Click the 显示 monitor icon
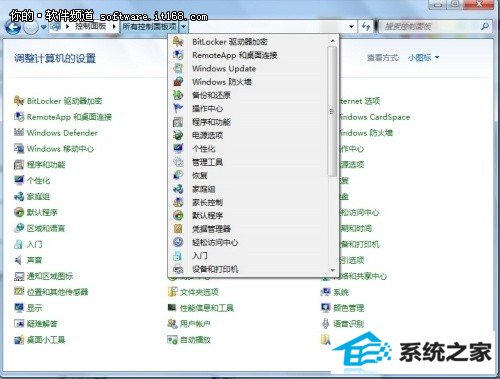Viewport: 500px width, 379px height. (19, 308)
